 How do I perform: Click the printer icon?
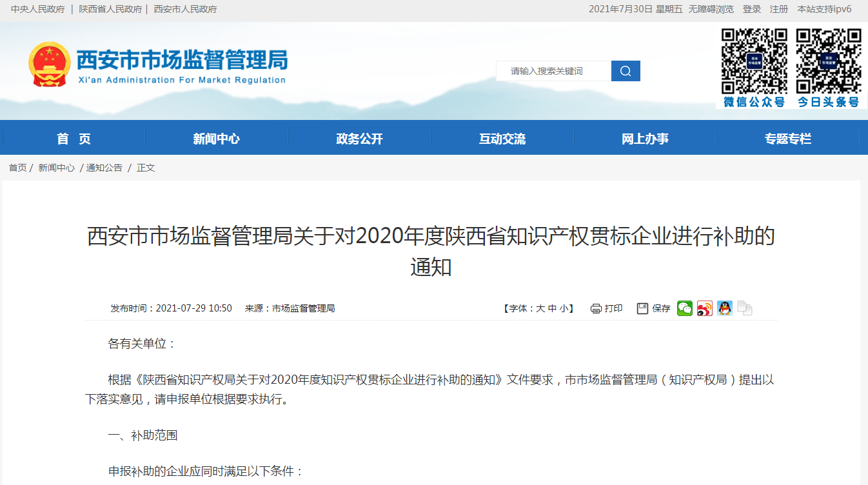coord(596,308)
